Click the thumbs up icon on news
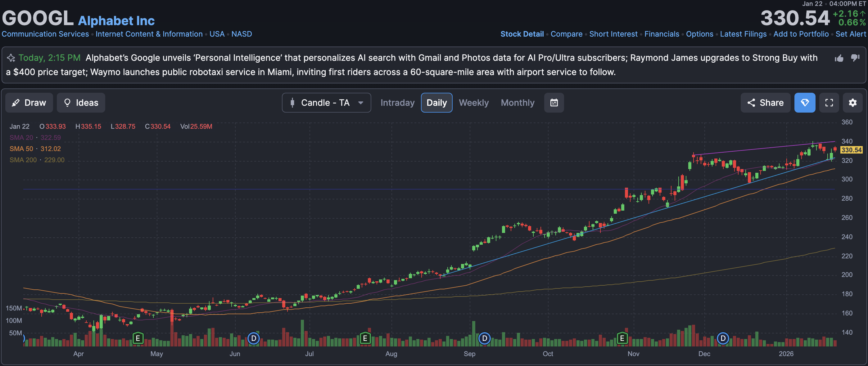 click(x=839, y=58)
